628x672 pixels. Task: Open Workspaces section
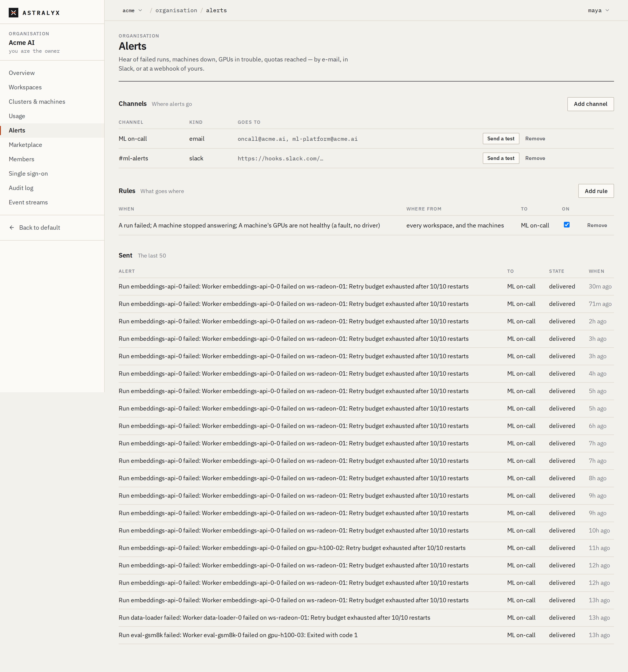pyautogui.click(x=52, y=87)
